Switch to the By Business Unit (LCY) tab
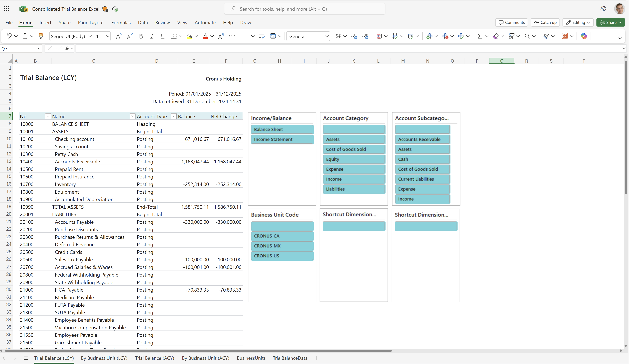The image size is (629, 364). click(104, 358)
